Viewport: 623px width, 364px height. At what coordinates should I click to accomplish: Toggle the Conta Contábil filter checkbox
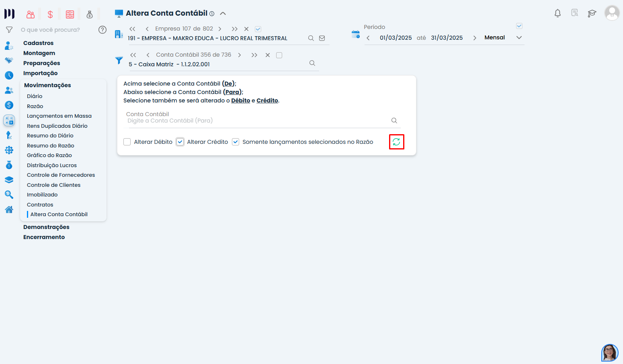pyautogui.click(x=279, y=55)
